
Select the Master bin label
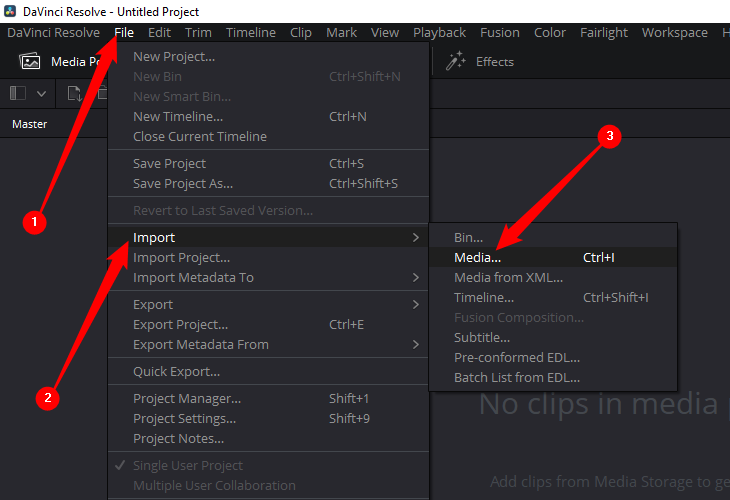[x=29, y=124]
